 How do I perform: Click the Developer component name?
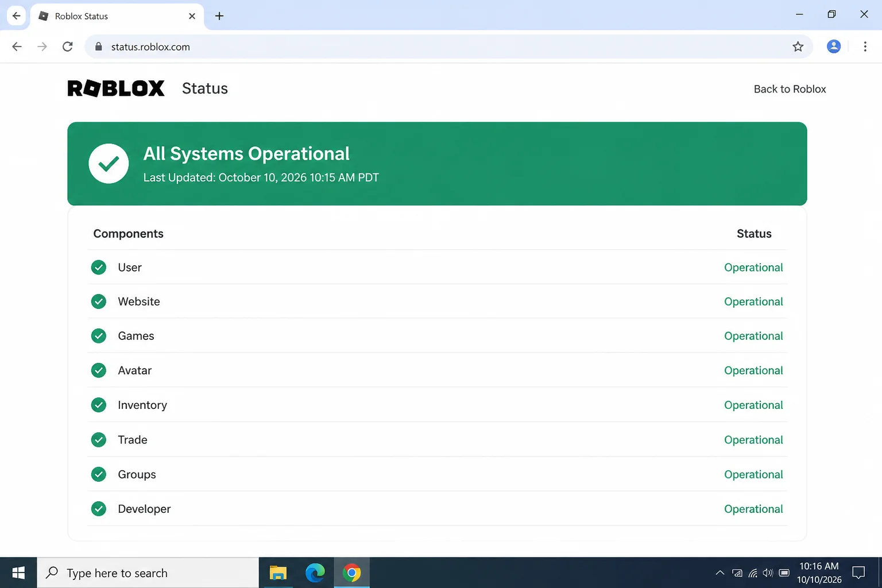144,509
